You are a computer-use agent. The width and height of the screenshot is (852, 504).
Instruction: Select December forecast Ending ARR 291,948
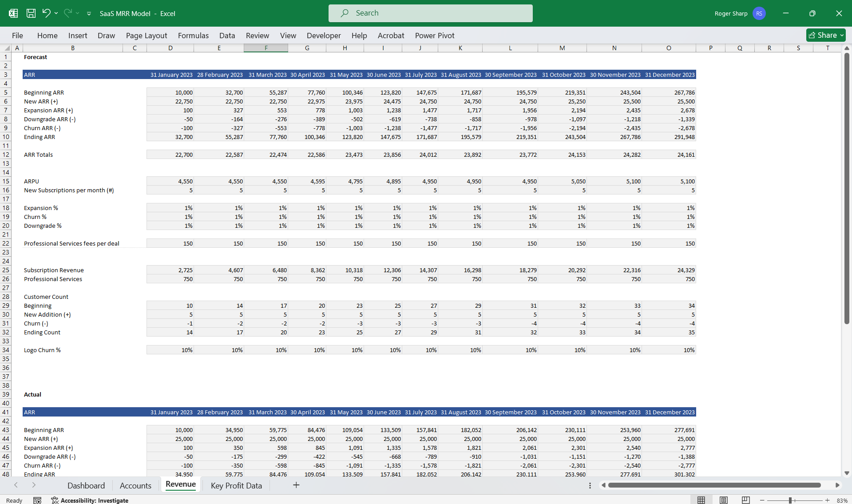[669, 137]
